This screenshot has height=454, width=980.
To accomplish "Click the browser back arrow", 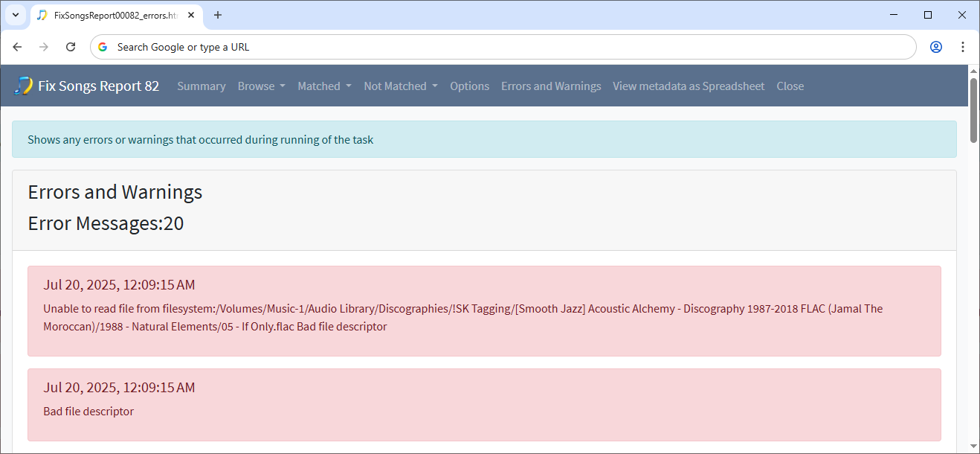I will click(x=17, y=47).
